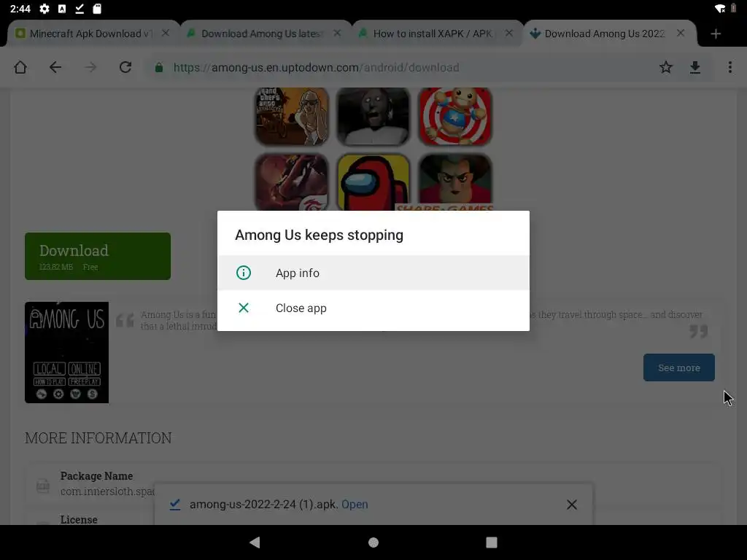Image resolution: width=747 pixels, height=560 pixels.
Task: Open the red Among Us crewmate thumbnail
Action: pyautogui.click(x=373, y=182)
